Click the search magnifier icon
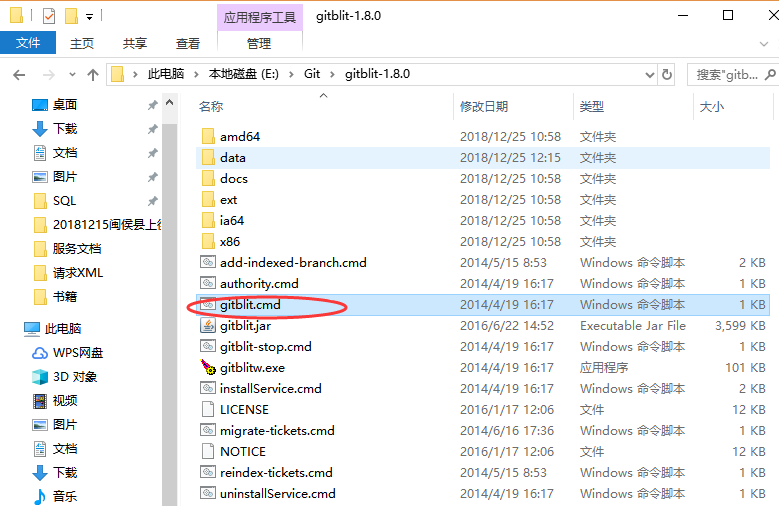 [x=770, y=75]
